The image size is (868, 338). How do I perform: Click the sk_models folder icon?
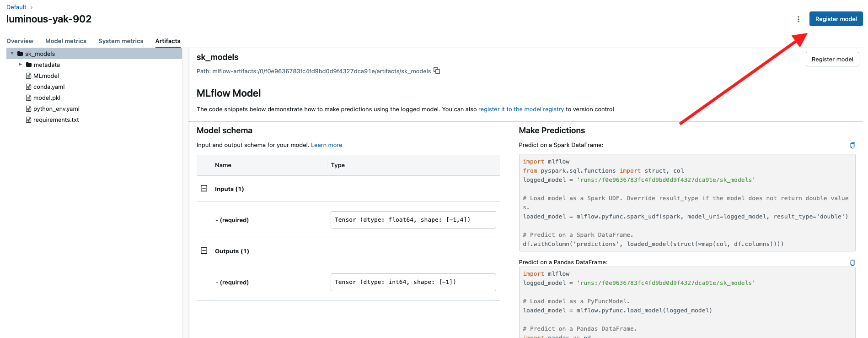[20, 54]
